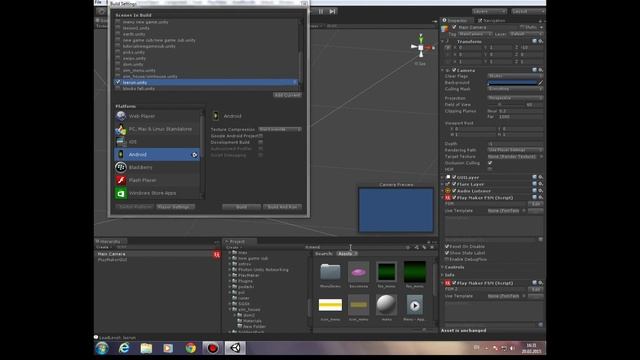
Task: Select the Windows Store Apps icon
Action: (x=121, y=193)
